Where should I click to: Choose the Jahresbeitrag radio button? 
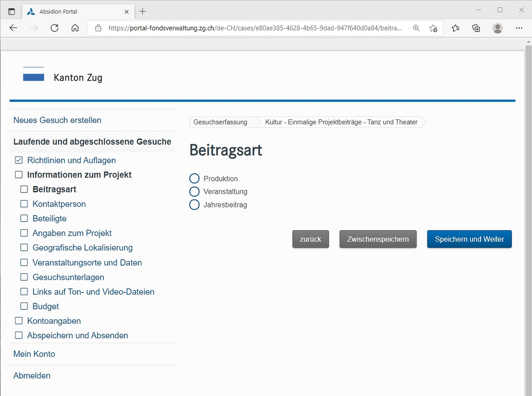[194, 205]
